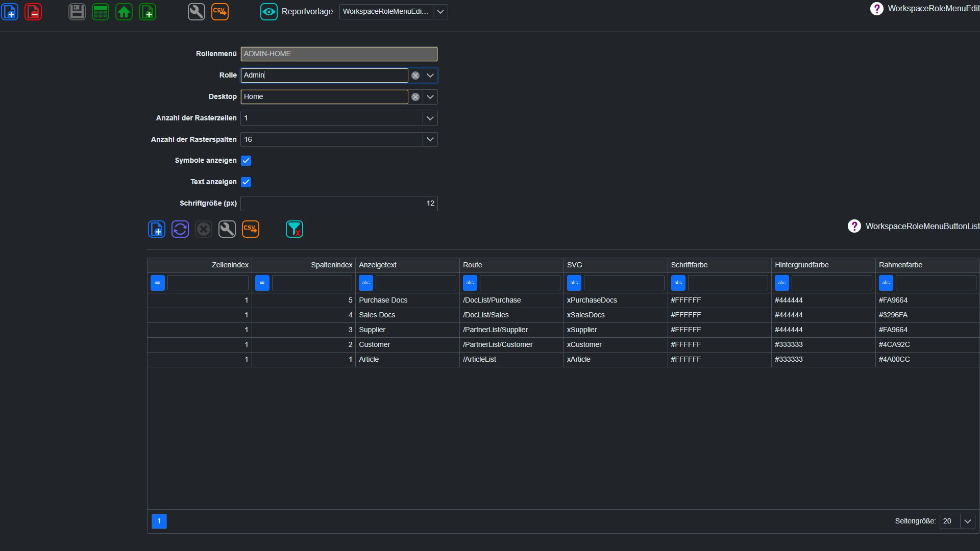
Task: Toggle the Text anzeigen checkbox
Action: click(x=246, y=182)
